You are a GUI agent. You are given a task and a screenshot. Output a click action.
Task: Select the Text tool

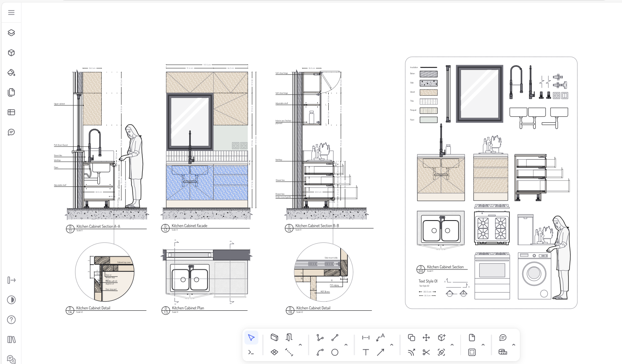pyautogui.click(x=366, y=352)
